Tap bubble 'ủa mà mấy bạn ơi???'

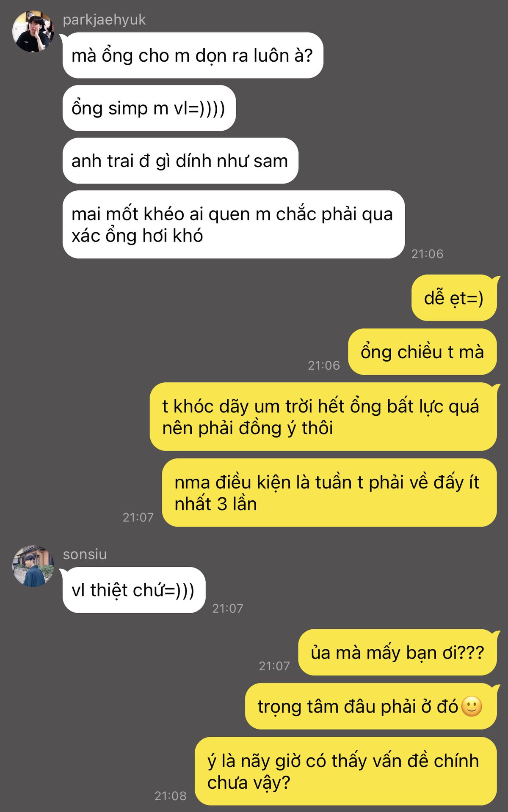click(x=397, y=653)
